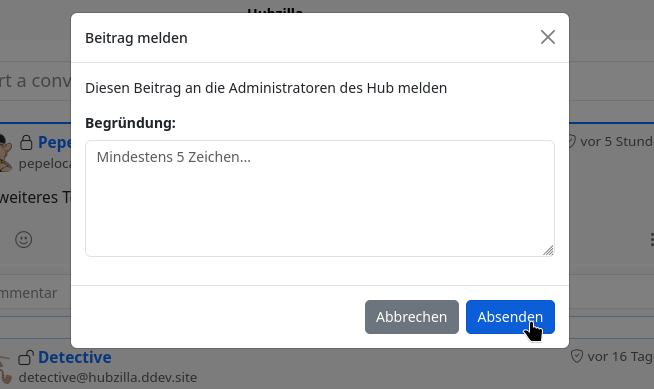Open the smiley reaction icon

23,239
